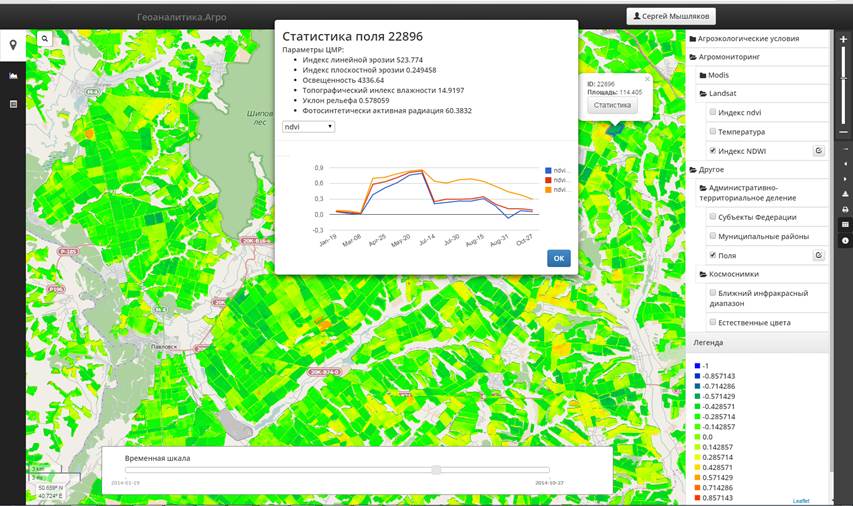The image size is (853, 506).
Task: Click the 2014-10-27 timeline end date
Action: [x=549, y=483]
